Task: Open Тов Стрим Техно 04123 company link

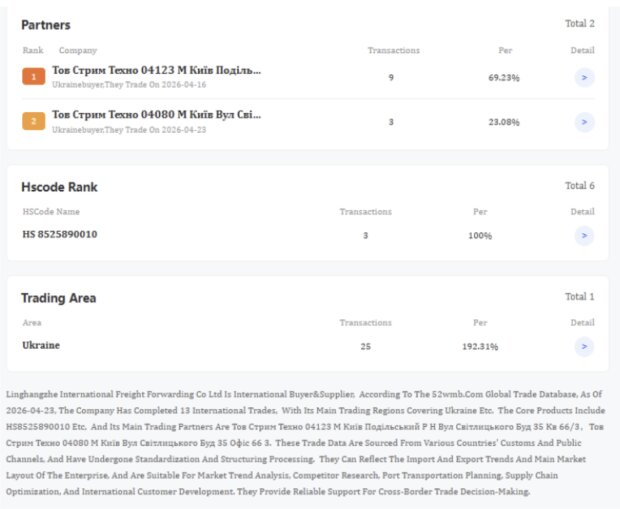Action: tap(157, 70)
